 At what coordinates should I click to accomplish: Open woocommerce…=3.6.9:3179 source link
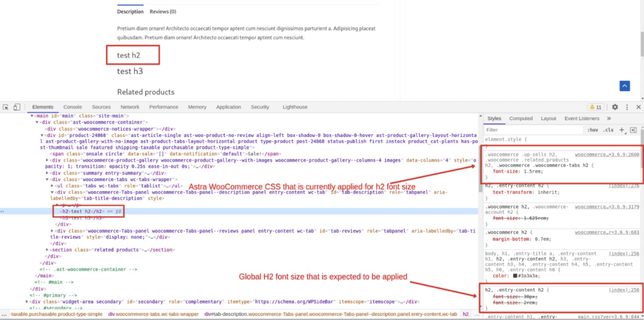(x=607, y=207)
